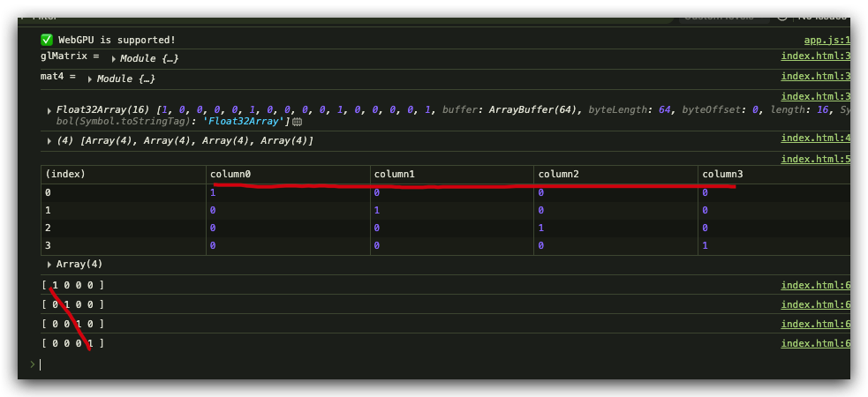Open app.js:1 source link
Viewport: 868px width, 397px height.
[827, 41]
